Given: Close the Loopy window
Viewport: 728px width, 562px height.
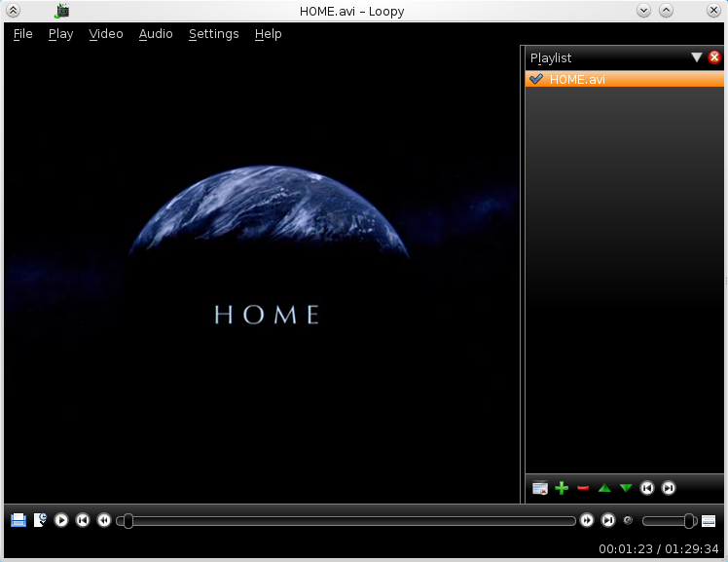Looking at the screenshot, I should point(713,11).
